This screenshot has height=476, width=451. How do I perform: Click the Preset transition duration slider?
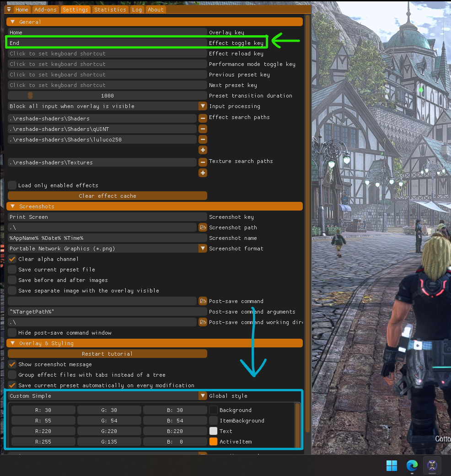pos(107,96)
